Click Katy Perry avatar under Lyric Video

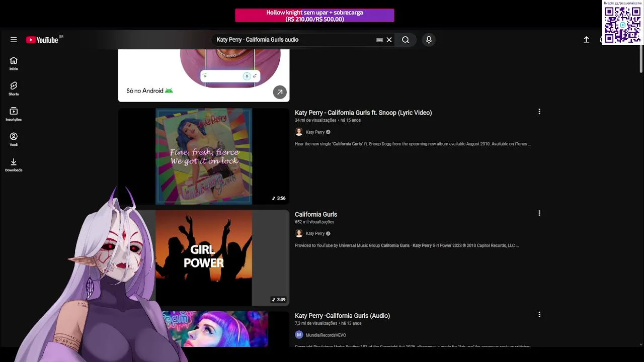click(x=299, y=132)
